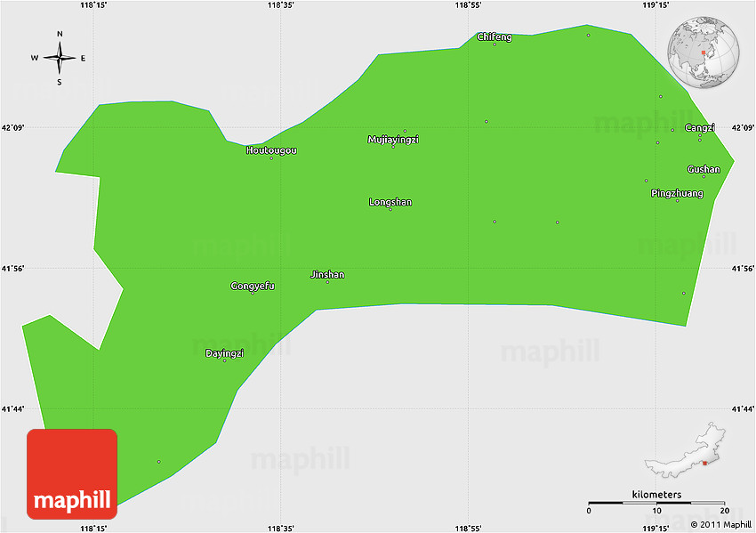Screen dimensions: 756x533
Task: Click the red highlighted area on inset map
Action: click(704, 462)
